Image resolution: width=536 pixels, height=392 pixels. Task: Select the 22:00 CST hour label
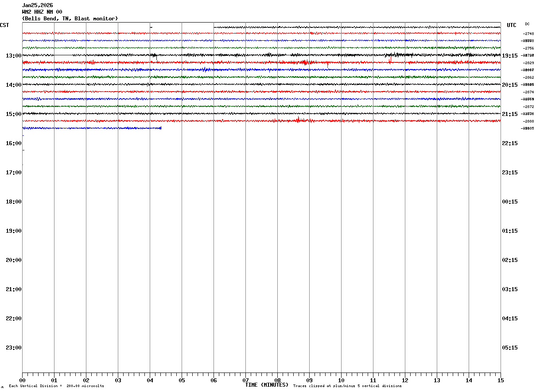[x=14, y=319]
